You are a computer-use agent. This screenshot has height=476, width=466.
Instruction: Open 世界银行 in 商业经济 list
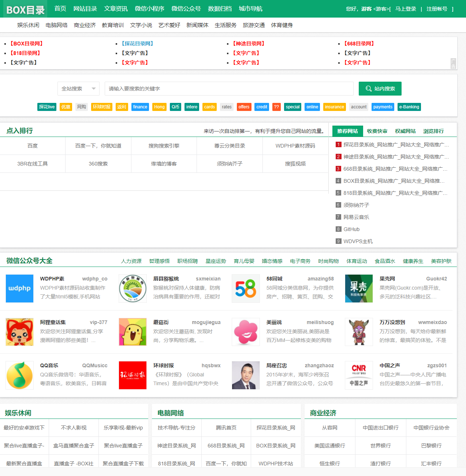point(381,446)
